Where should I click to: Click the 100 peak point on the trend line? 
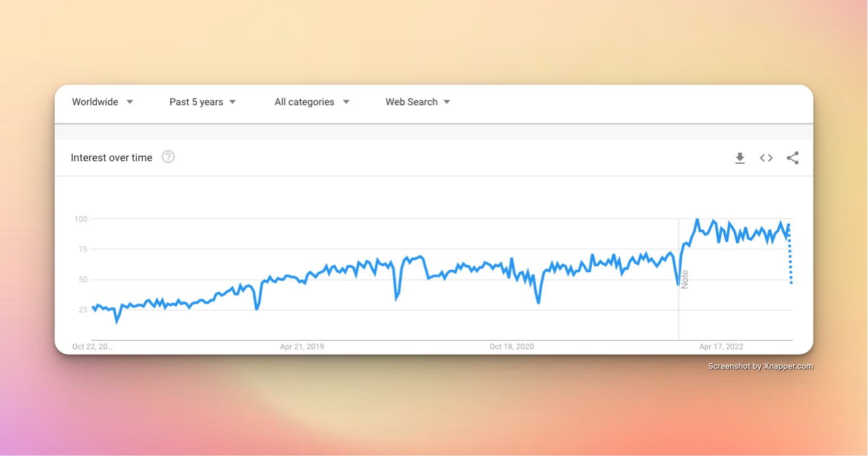[x=697, y=220]
